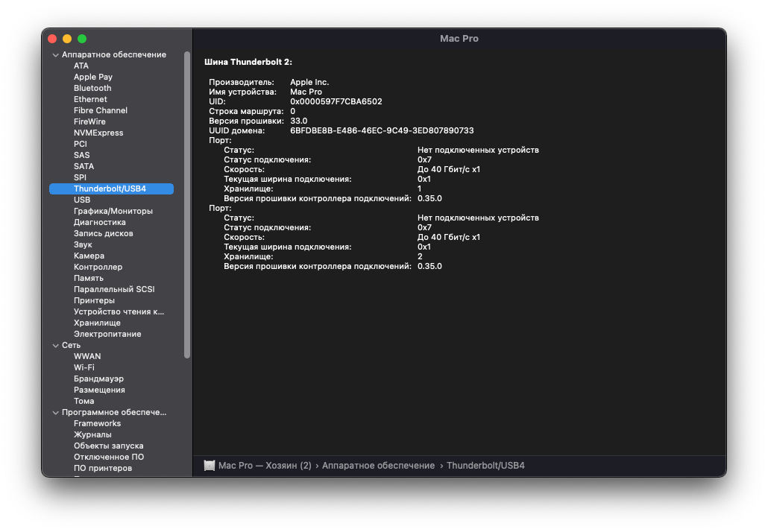768x532 pixels.
Task: Click the sidebar vertical scrollbar
Action: (x=187, y=205)
